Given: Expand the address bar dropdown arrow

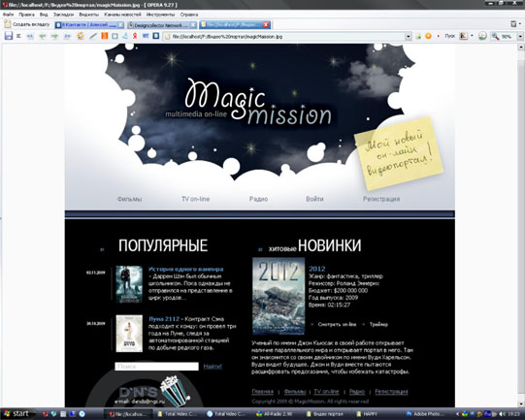Looking at the screenshot, I should [x=408, y=36].
